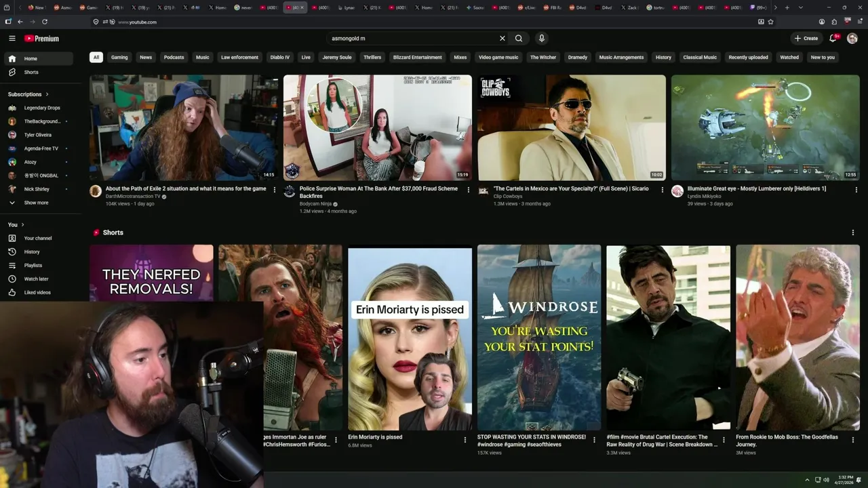
Task: Open the Nick Shirley subscription
Action: click(38, 189)
